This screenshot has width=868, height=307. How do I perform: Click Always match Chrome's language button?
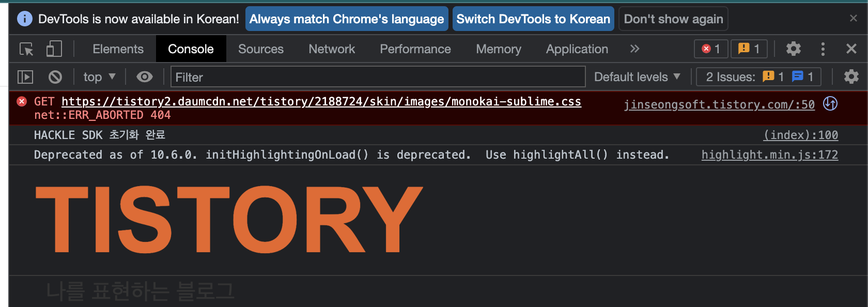pos(347,19)
